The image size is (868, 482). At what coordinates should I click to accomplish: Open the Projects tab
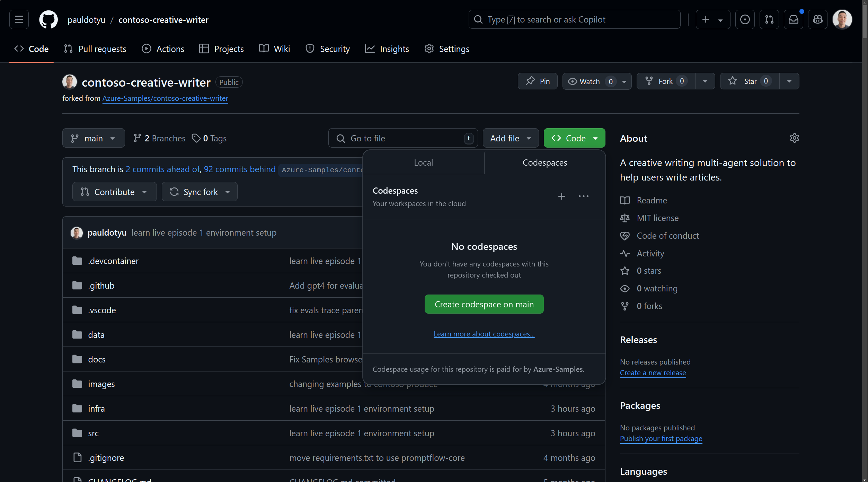point(221,49)
